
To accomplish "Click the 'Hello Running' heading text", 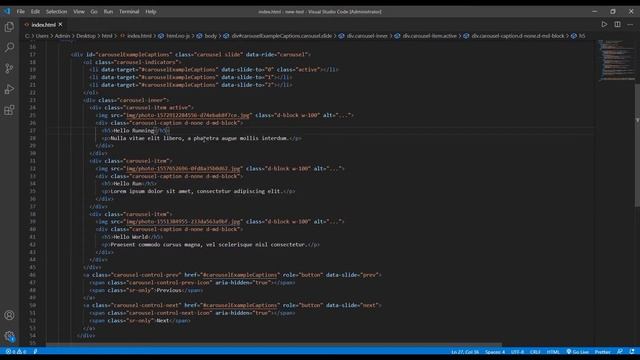I will (x=133, y=131).
